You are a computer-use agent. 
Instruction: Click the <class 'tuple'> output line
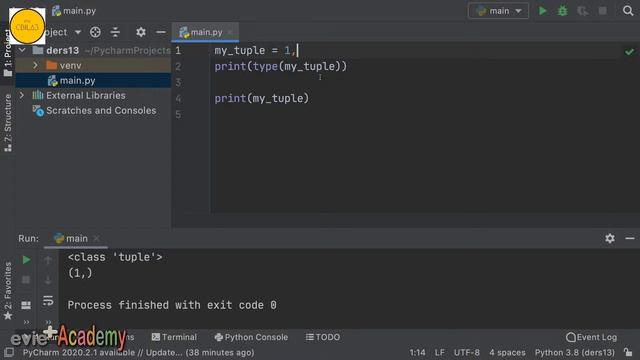(x=115, y=257)
